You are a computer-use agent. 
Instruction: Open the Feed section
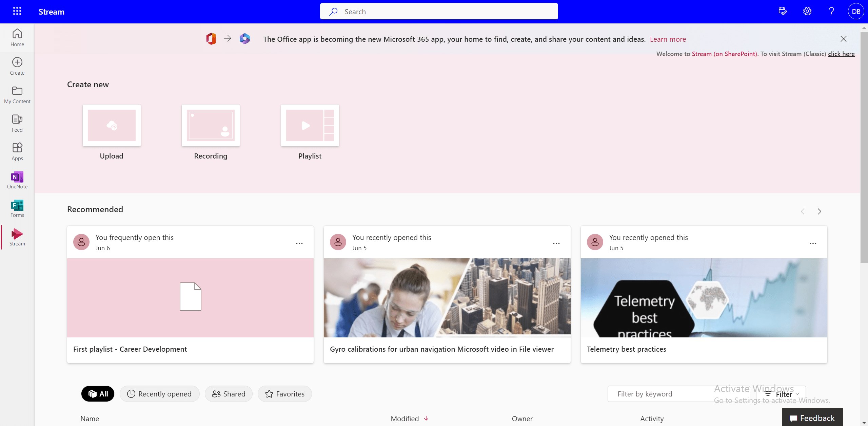click(x=17, y=123)
